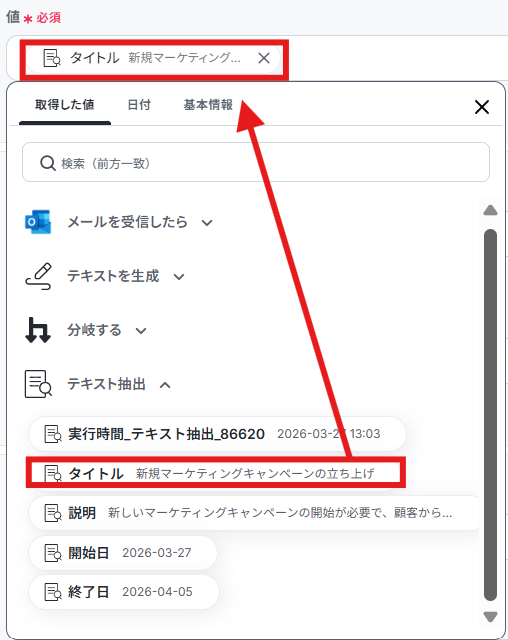Click the scrollbar down arrow
This screenshot has width=508, height=640.
[490, 617]
